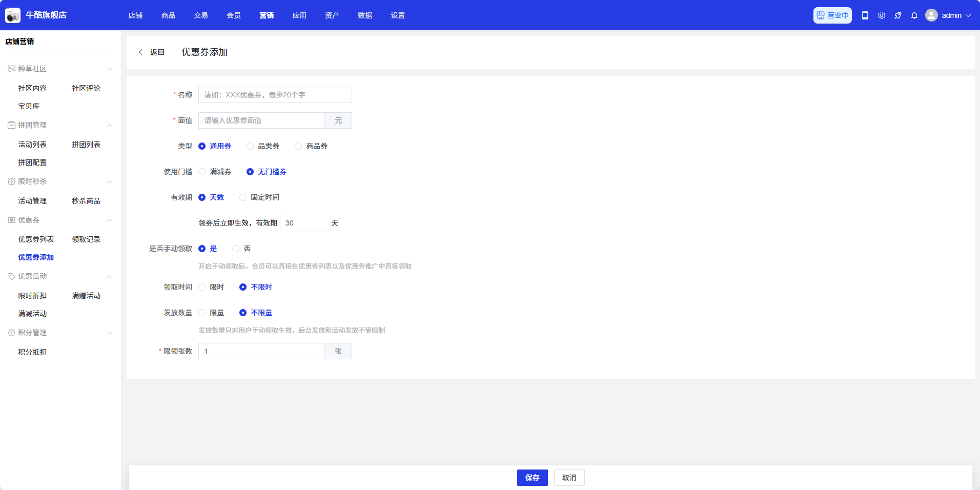
Task: Select 否 for manual claiming
Action: click(241, 249)
